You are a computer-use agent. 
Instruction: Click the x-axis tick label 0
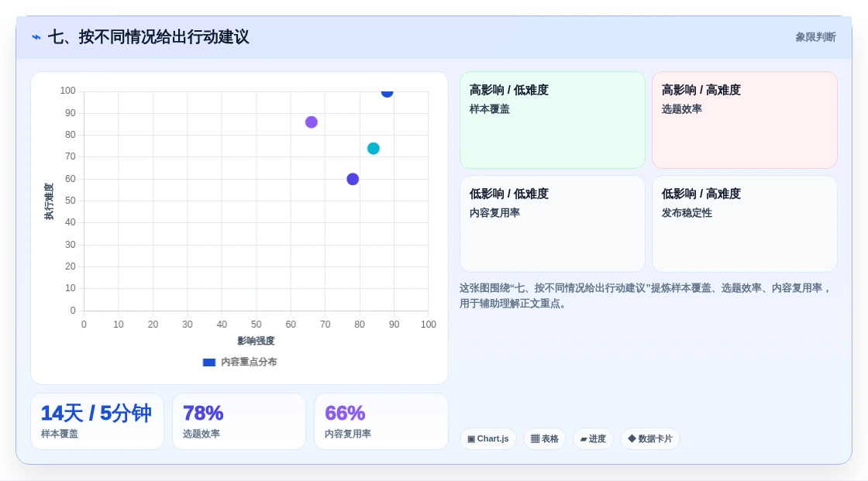(84, 325)
